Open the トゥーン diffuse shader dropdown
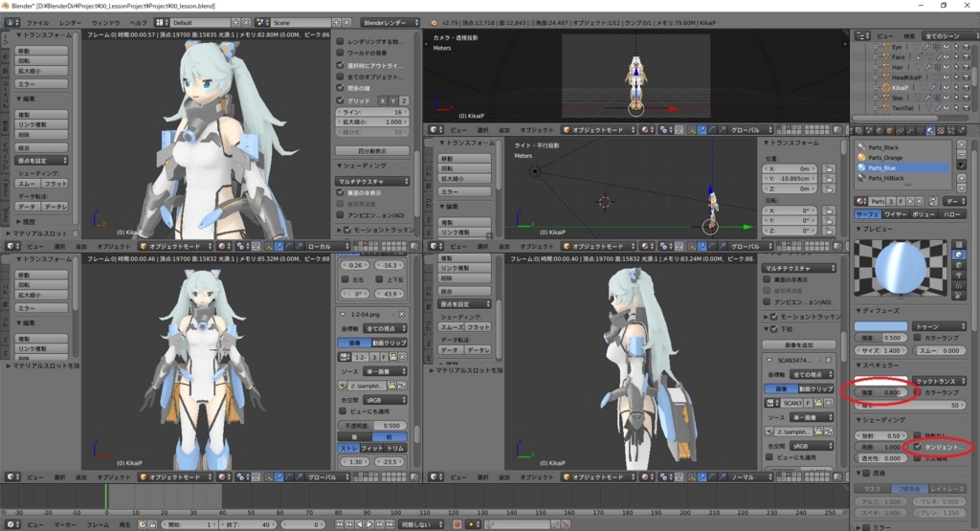Image resolution: width=980 pixels, height=531 pixels. click(x=940, y=326)
